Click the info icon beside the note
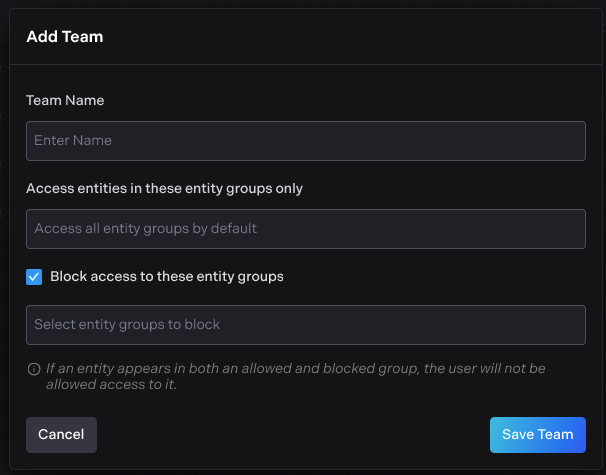This screenshot has height=475, width=606. [x=34, y=369]
